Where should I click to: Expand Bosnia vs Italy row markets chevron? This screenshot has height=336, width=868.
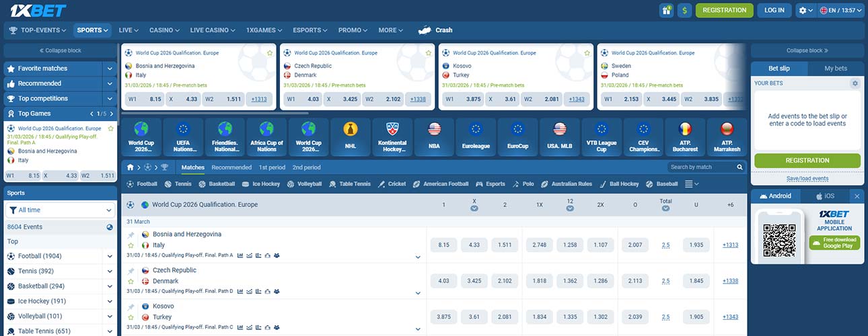[418, 257]
